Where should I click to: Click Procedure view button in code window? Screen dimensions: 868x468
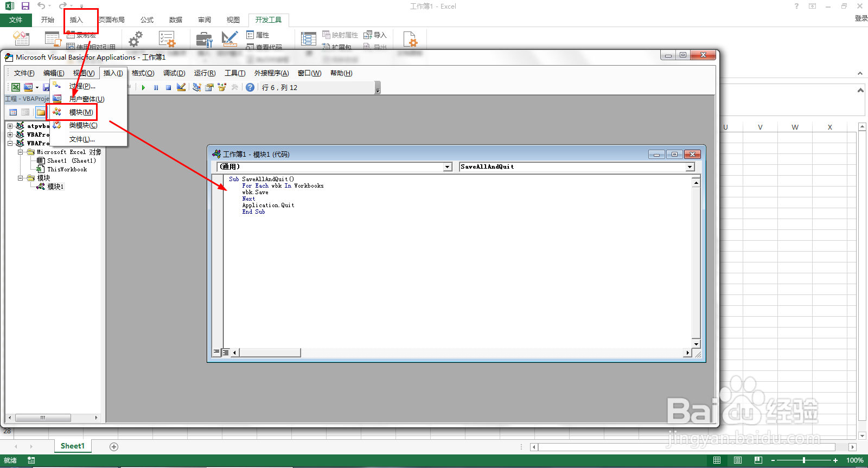click(217, 352)
